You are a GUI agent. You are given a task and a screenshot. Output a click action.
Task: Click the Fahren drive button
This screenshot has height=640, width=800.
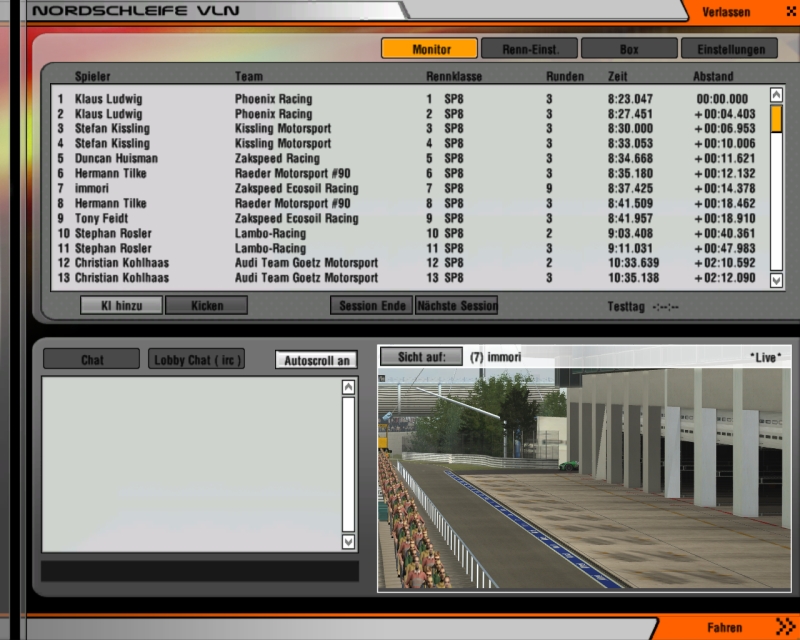point(726,628)
